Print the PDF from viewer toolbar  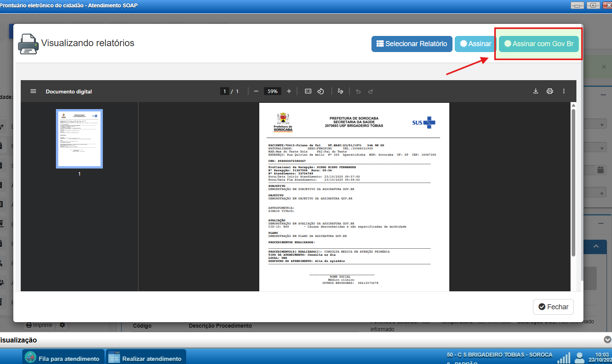[550, 91]
